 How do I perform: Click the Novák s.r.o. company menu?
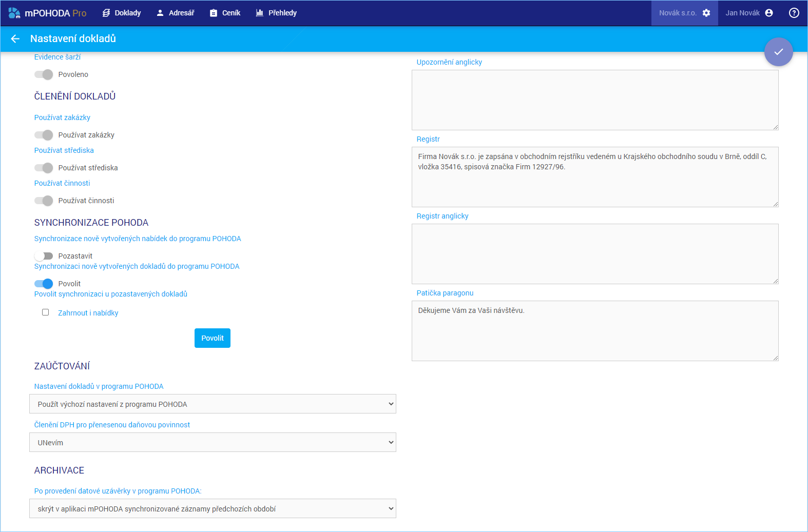click(685, 13)
